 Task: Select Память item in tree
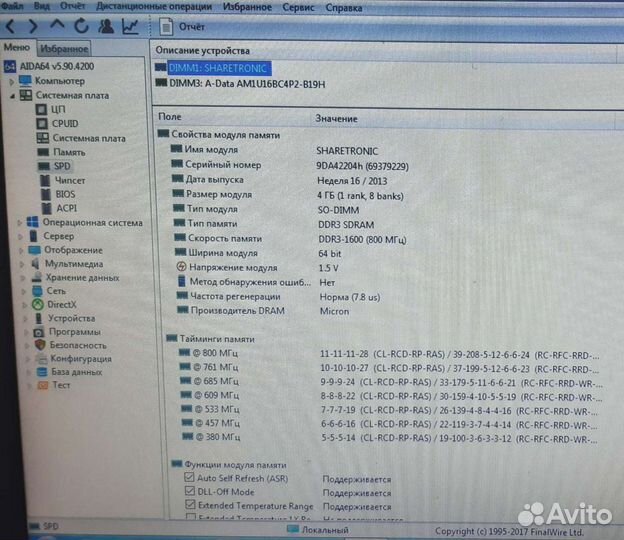(69, 152)
